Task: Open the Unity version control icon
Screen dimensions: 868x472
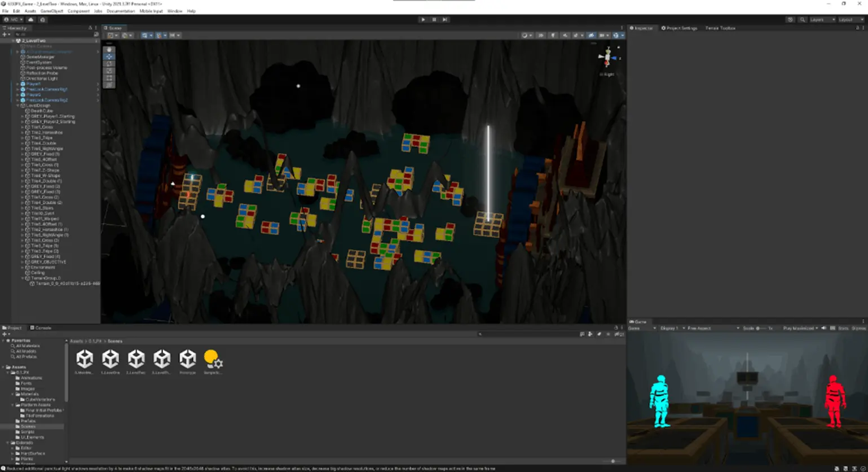Action: [42, 20]
